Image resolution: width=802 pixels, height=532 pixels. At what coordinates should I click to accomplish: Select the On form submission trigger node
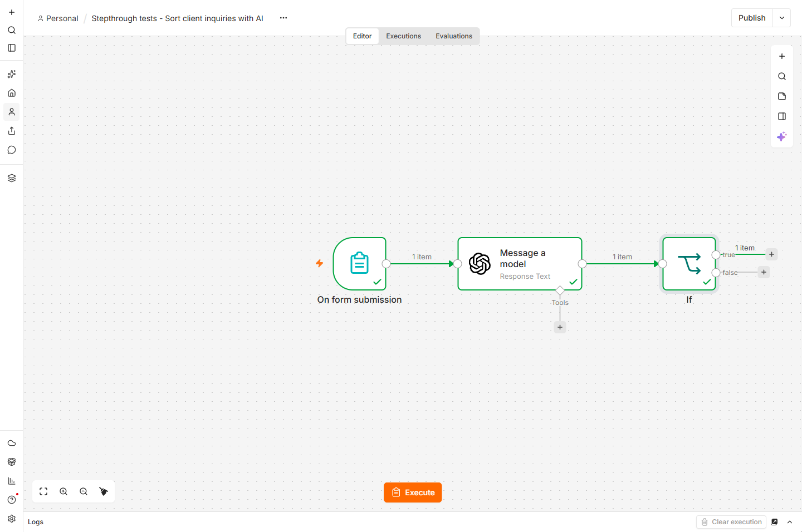359,264
